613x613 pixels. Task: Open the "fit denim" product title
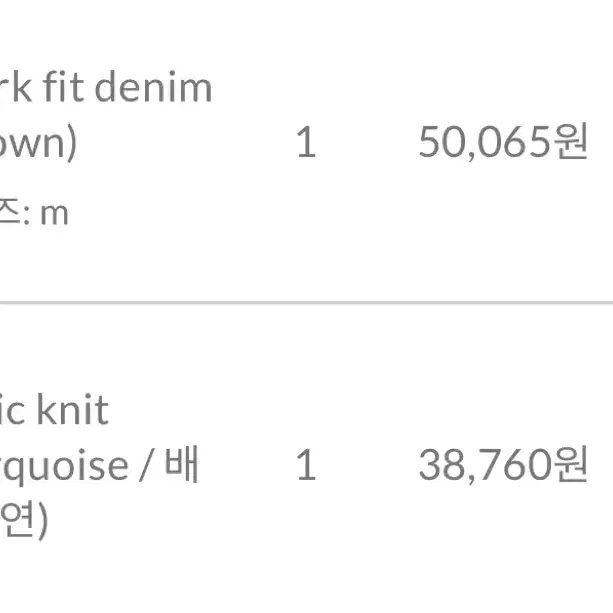click(106, 88)
